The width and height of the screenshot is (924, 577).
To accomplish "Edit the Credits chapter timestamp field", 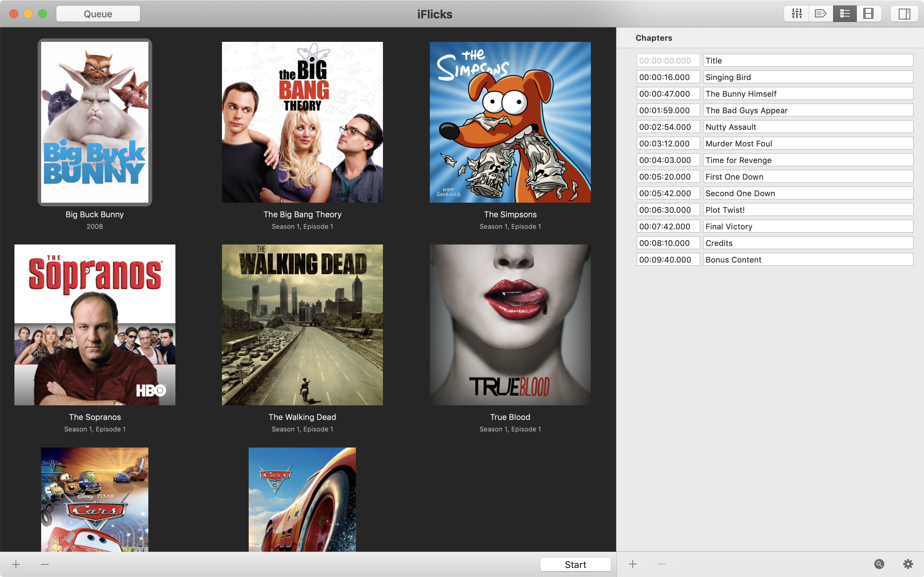I will coord(664,243).
